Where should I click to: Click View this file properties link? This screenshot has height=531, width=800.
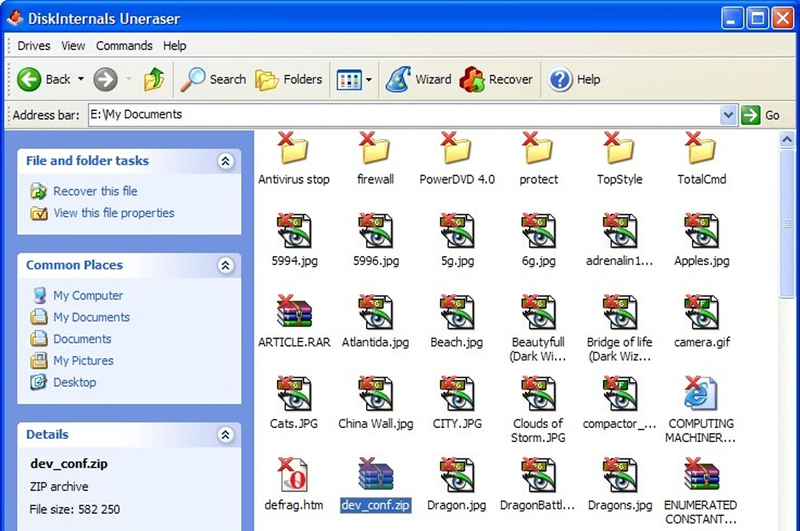tap(113, 213)
